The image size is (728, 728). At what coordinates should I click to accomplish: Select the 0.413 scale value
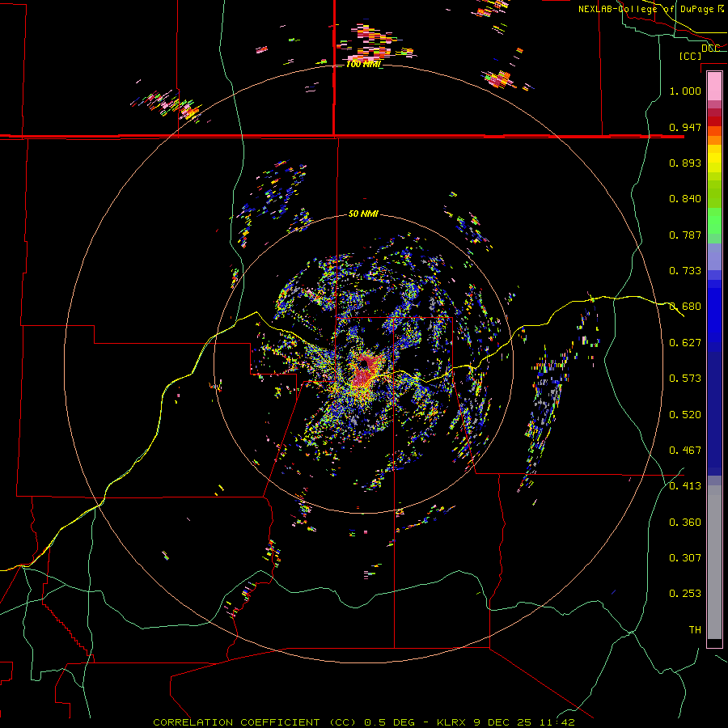(x=685, y=486)
